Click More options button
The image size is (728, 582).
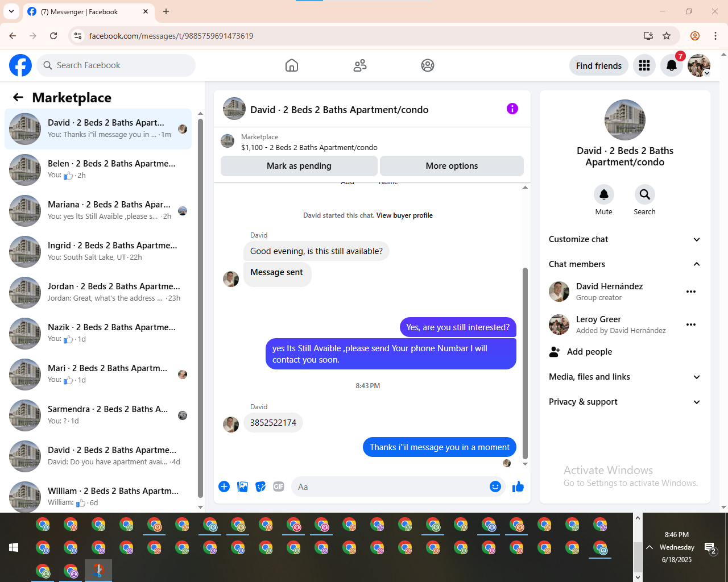click(452, 166)
